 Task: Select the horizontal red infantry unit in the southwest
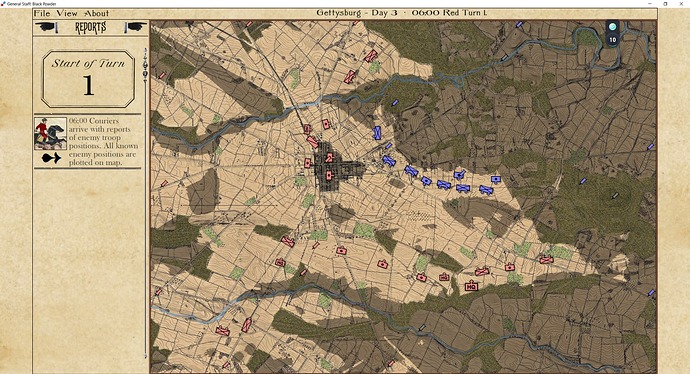tap(223, 330)
